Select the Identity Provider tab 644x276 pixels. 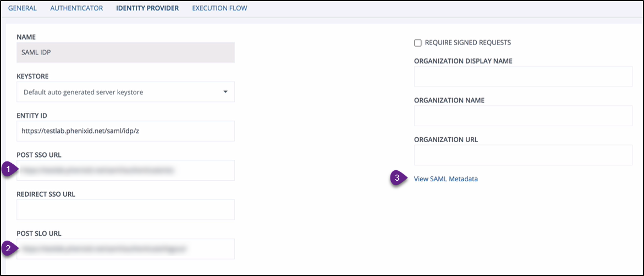(147, 8)
